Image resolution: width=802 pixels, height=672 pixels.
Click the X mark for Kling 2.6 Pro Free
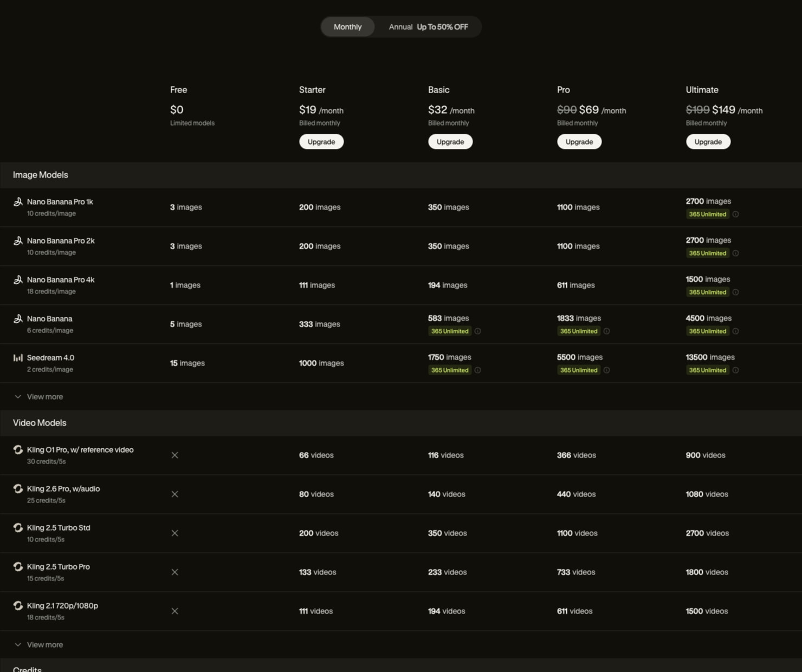coord(174,494)
